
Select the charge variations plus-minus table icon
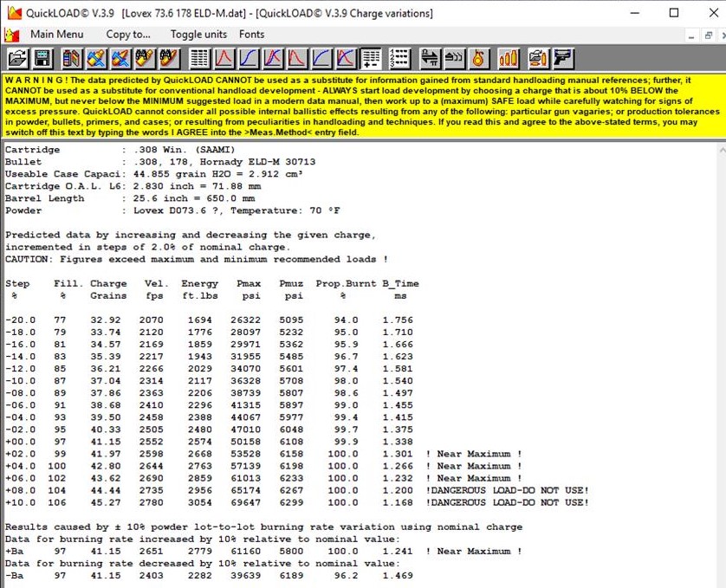(x=372, y=59)
